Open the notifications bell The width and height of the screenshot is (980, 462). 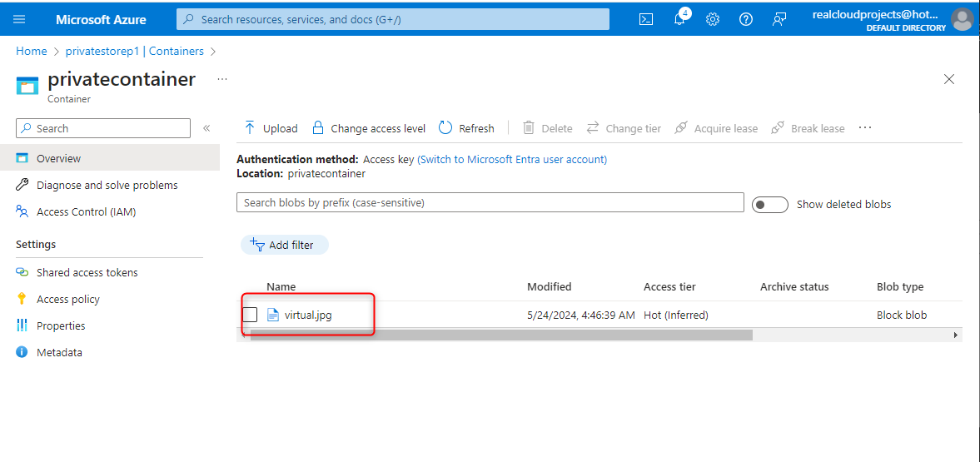pos(679,19)
